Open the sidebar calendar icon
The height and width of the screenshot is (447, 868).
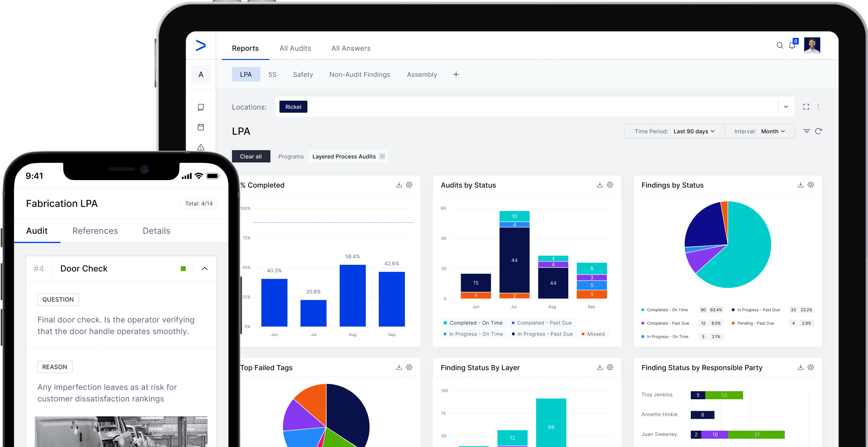[x=201, y=127]
